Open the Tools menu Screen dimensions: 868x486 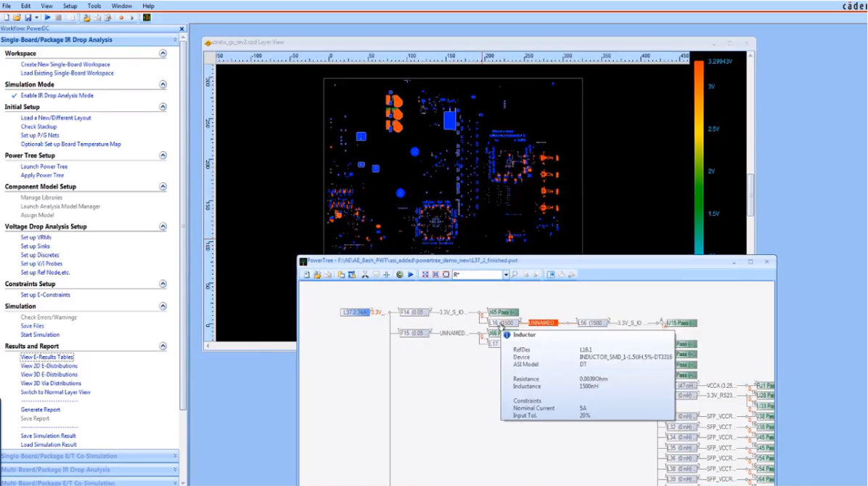(x=94, y=6)
